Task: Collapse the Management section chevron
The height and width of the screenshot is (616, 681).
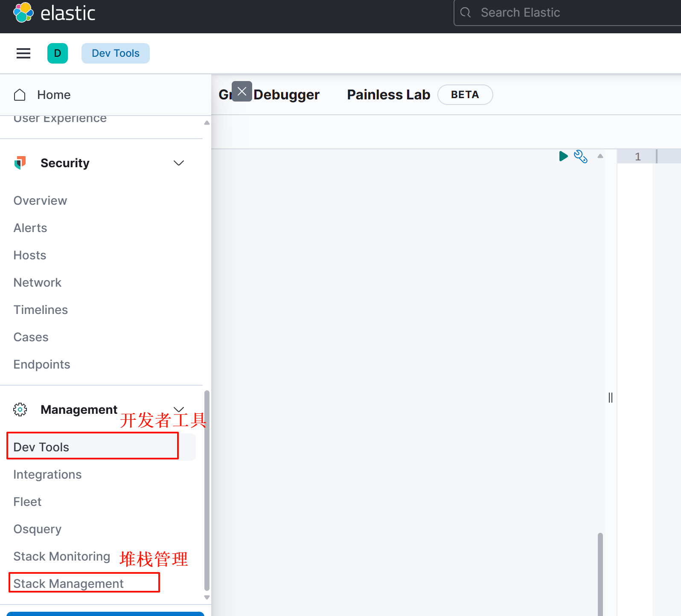Action: pos(179,410)
